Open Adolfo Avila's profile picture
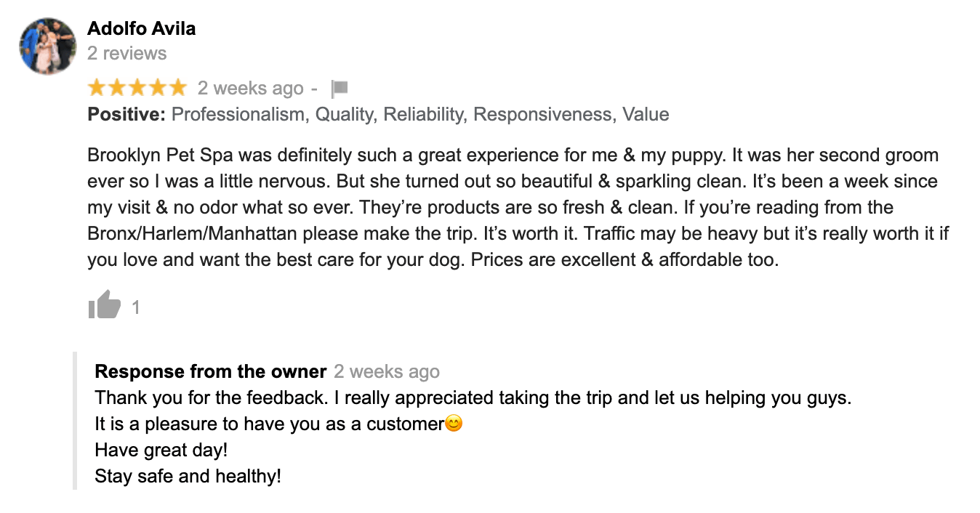The width and height of the screenshot is (980, 513). tap(48, 46)
